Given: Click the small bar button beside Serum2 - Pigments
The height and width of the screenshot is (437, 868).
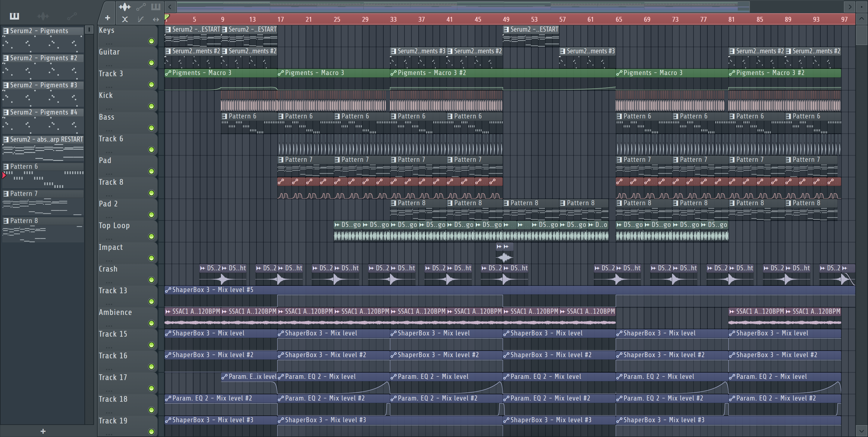Looking at the screenshot, I should point(89,30).
